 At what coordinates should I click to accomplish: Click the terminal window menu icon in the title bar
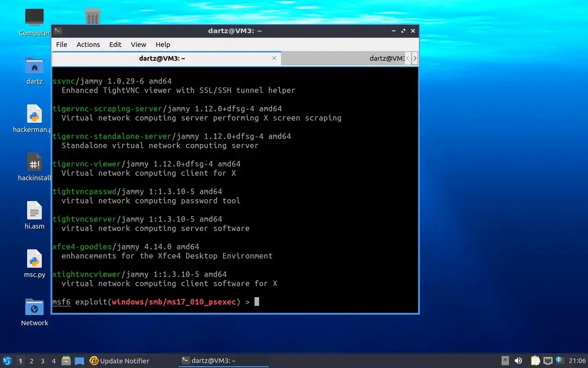57,31
